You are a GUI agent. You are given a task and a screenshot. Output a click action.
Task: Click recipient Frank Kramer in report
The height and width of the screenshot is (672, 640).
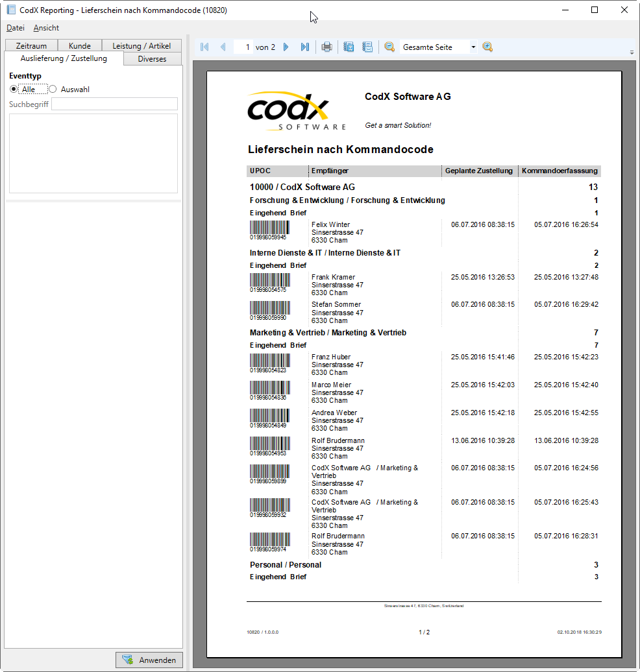[333, 277]
